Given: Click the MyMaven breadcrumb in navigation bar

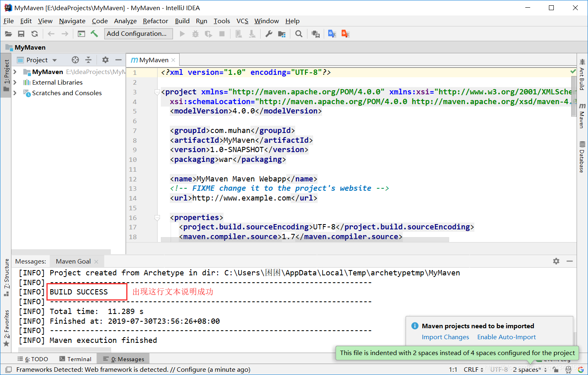Looking at the screenshot, I should pos(26,48).
